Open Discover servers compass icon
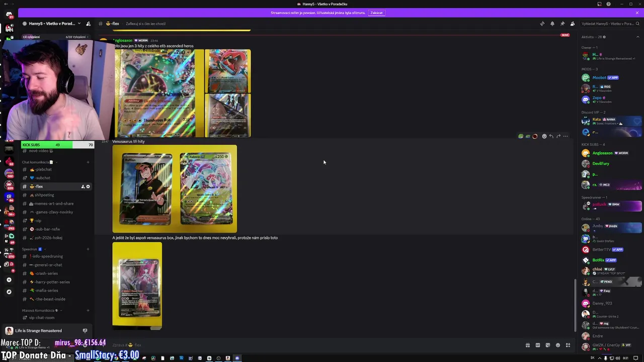This screenshot has width=644, height=362. (9, 292)
